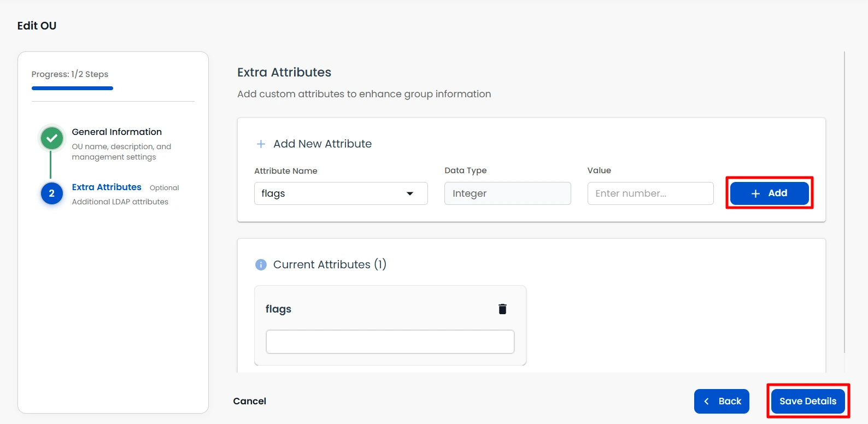Click the 'Data Type' field label
Screen dimensions: 868x424
pos(466,170)
